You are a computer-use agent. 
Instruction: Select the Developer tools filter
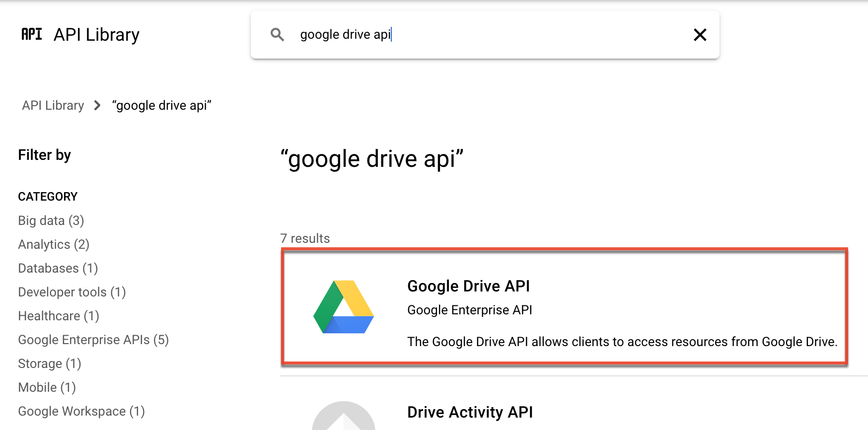point(72,292)
